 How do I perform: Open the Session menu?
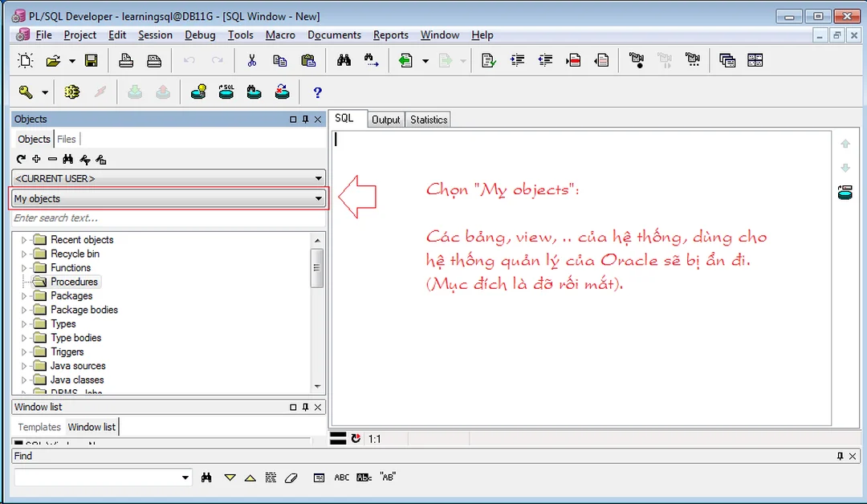click(156, 35)
